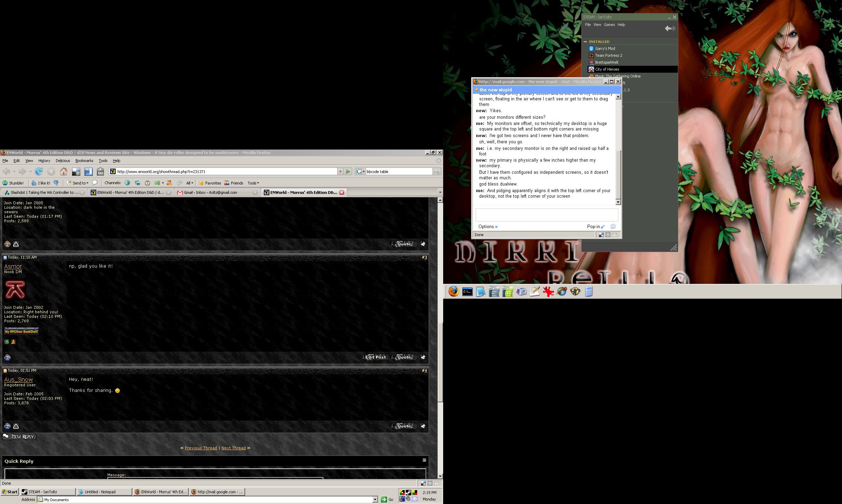Open the red cat IrfanView quick launch icon
The height and width of the screenshot is (504, 842).
point(548,292)
